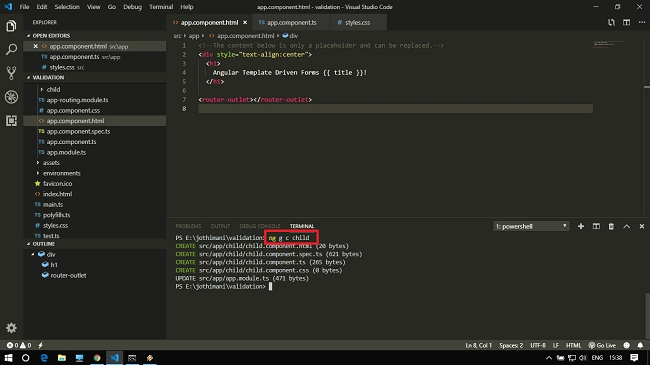The image size is (650, 365).
Task: Open the terminal shell selector dropdown
Action: (531, 226)
